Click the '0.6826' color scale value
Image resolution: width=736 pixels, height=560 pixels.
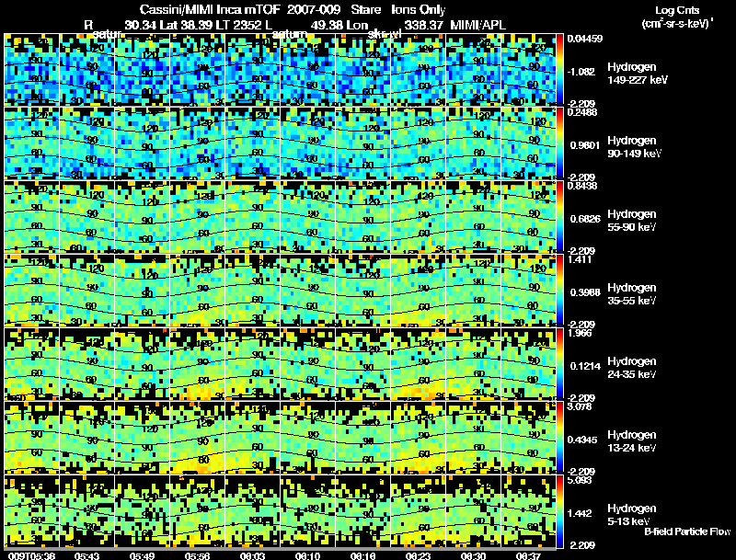click(x=585, y=219)
